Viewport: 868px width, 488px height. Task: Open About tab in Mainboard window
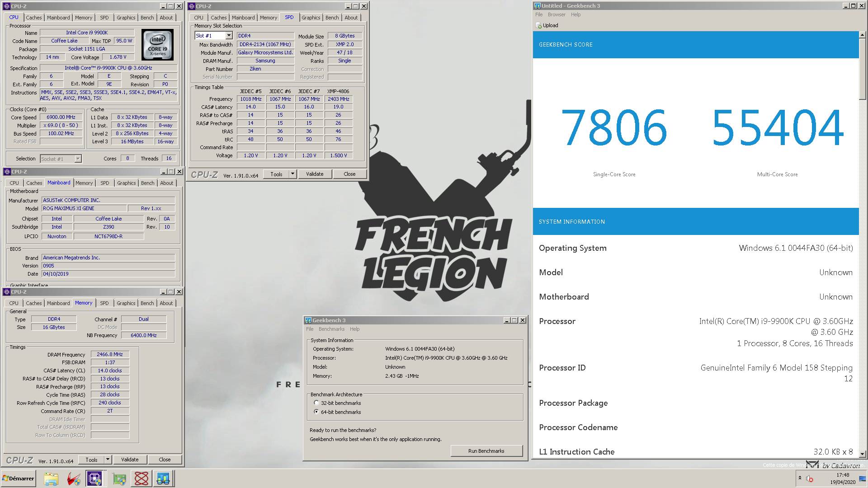pyautogui.click(x=167, y=183)
